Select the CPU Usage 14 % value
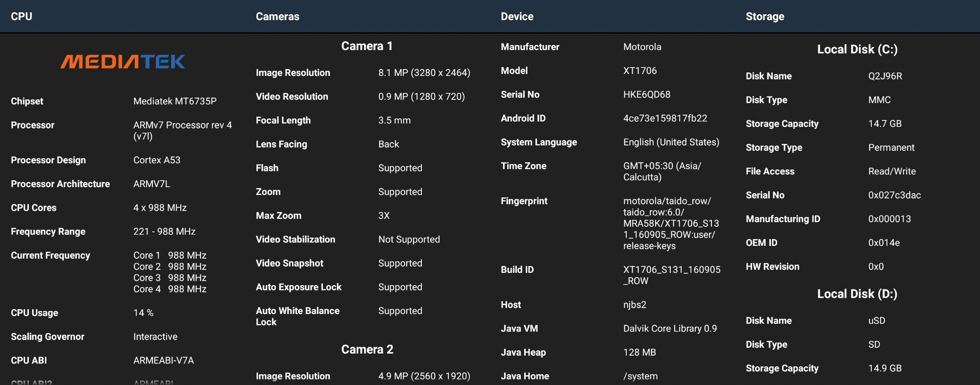The image size is (980, 385). click(x=143, y=313)
